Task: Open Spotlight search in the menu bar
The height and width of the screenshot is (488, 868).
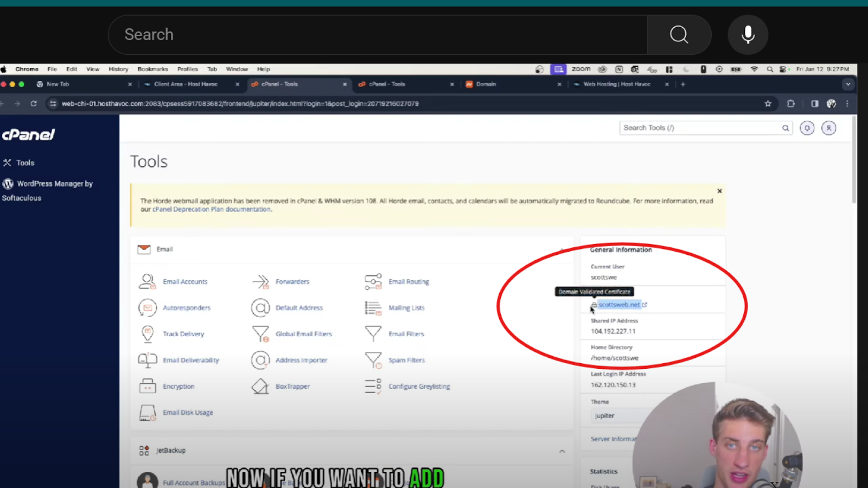Action: point(769,69)
